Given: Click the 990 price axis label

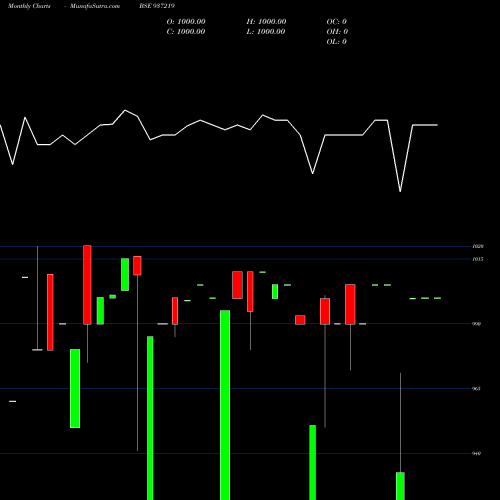Looking at the screenshot, I should pyautogui.click(x=477, y=324).
